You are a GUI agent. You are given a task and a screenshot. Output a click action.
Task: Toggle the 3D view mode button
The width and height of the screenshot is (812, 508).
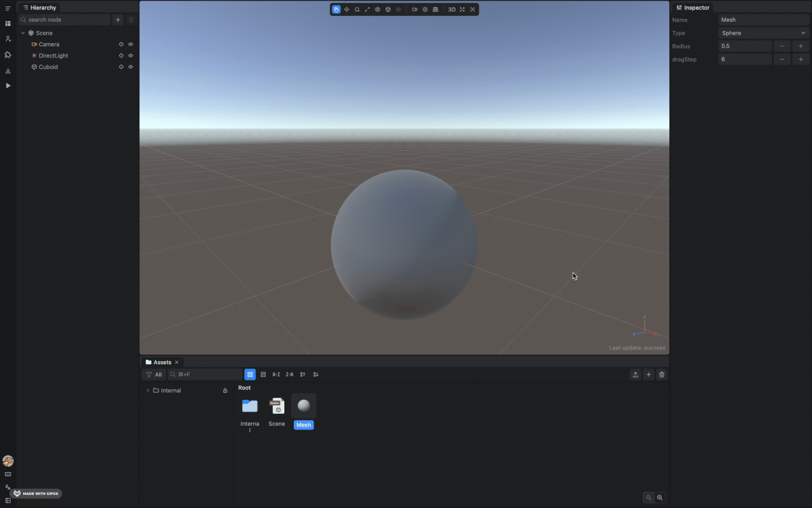tap(452, 9)
